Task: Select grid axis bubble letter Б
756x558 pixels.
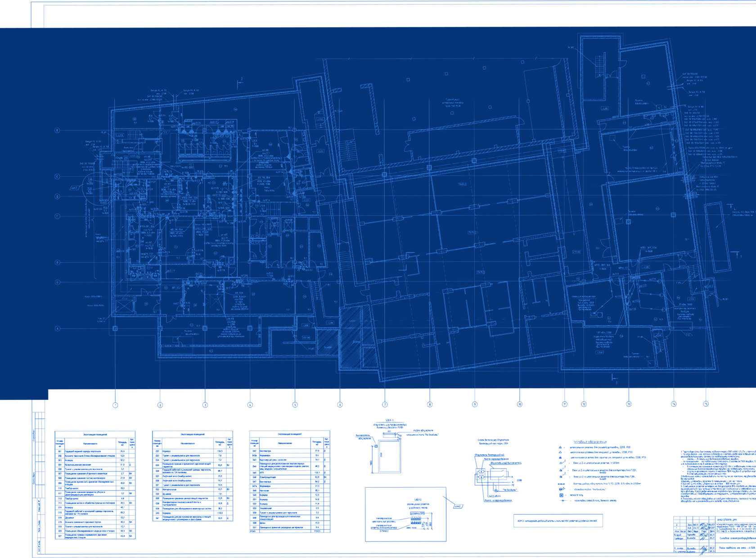Action: tap(57, 282)
